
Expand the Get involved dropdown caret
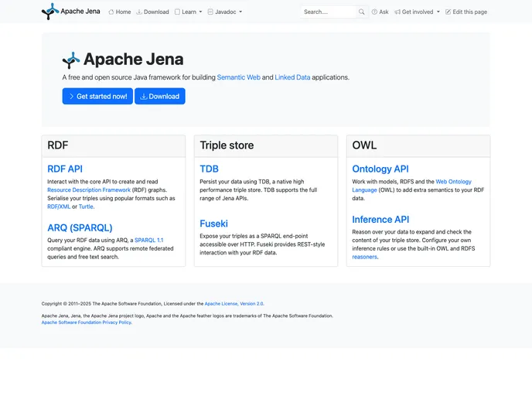[438, 12]
